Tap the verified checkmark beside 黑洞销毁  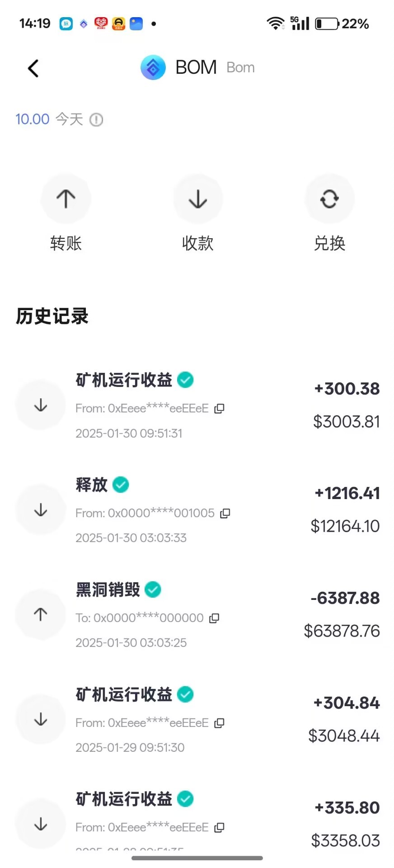(153, 590)
